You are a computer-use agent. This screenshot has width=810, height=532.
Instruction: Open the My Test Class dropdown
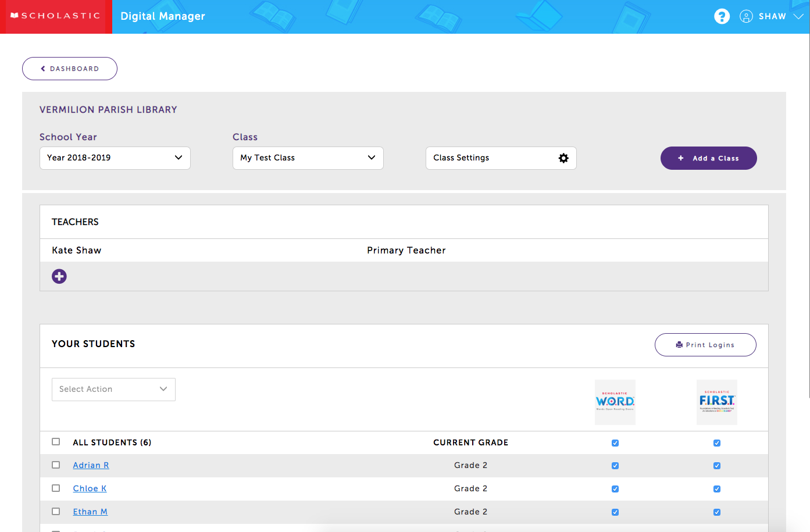tap(308, 158)
